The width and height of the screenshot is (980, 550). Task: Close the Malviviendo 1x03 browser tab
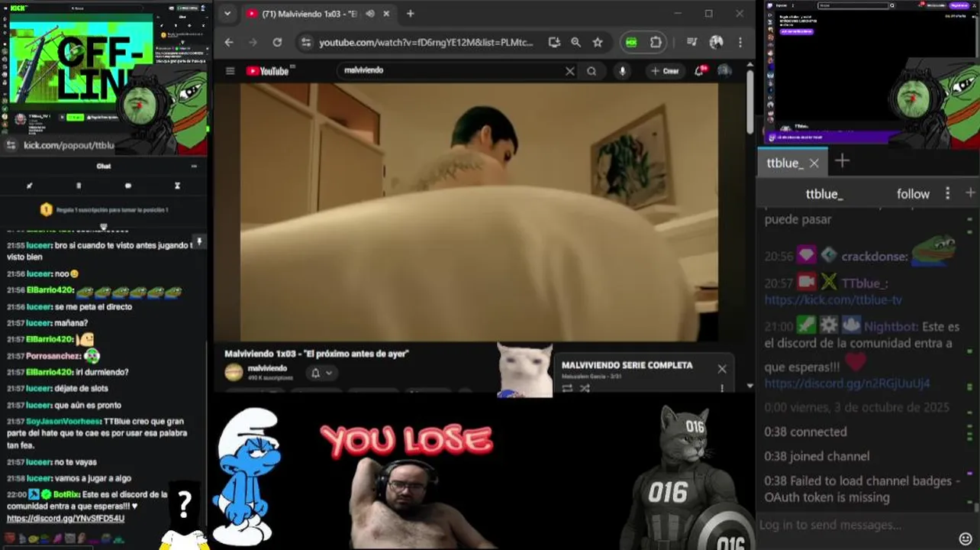click(x=386, y=14)
